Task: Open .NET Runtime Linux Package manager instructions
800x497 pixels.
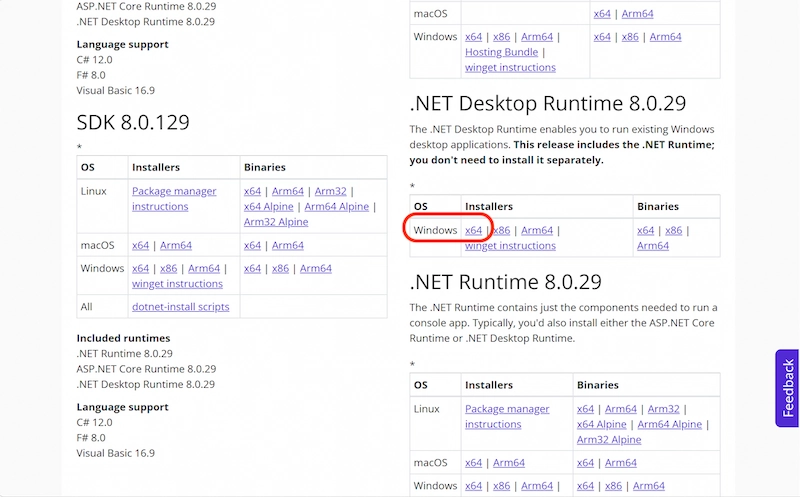Action: click(x=507, y=416)
